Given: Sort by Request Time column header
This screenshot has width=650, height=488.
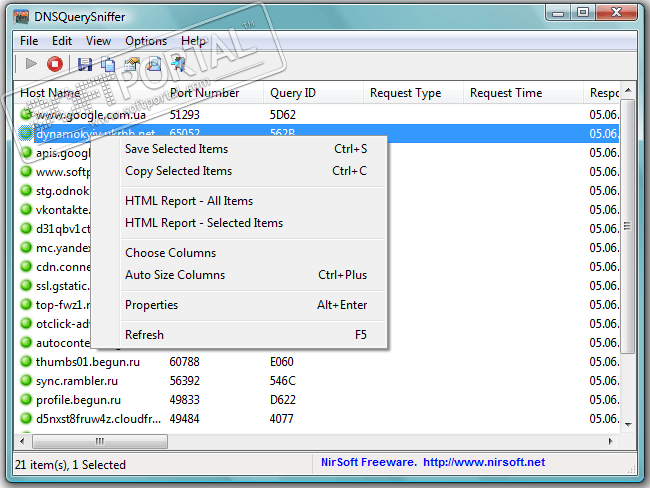Looking at the screenshot, I should 523,93.
